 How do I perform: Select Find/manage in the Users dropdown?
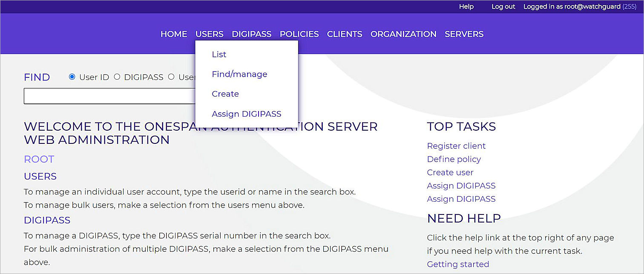click(239, 74)
